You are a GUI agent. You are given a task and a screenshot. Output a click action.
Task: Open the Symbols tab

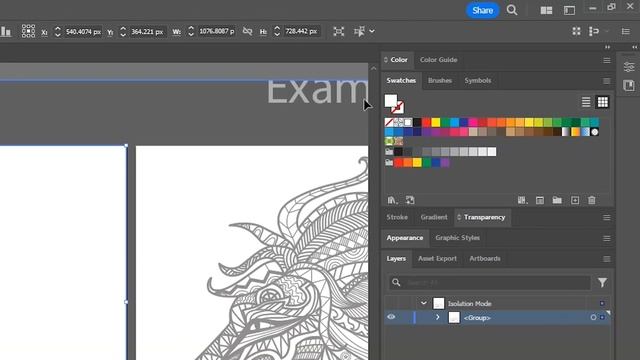478,80
